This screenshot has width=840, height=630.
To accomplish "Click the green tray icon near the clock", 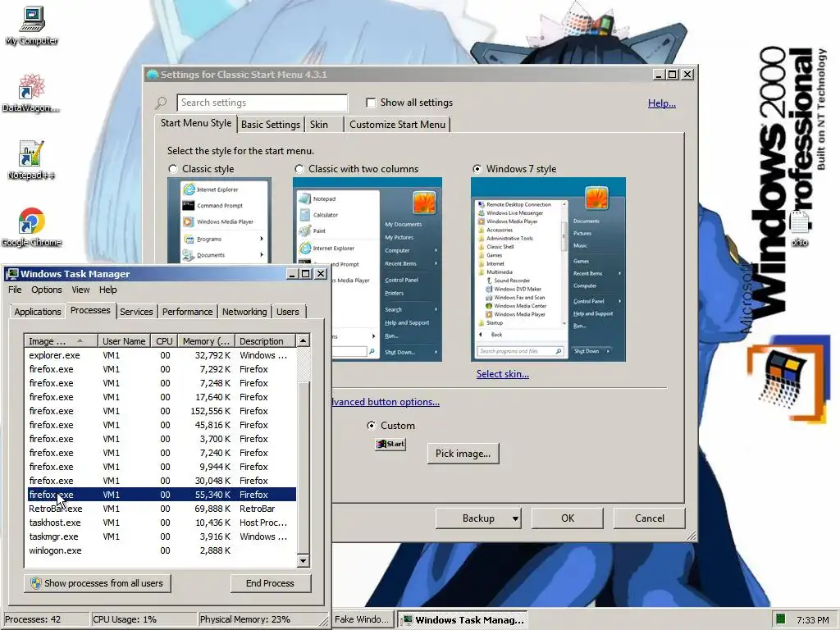I will pos(781,619).
